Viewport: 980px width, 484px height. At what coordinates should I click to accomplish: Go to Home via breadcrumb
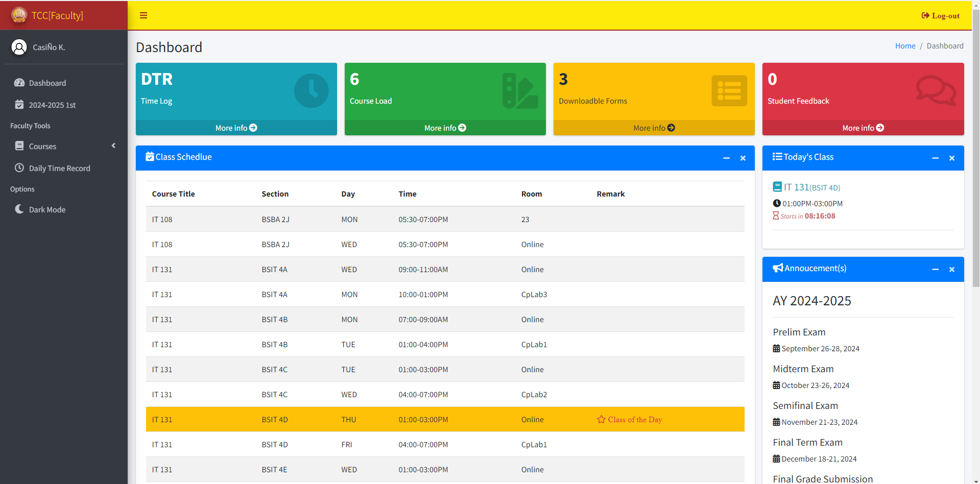(x=905, y=46)
